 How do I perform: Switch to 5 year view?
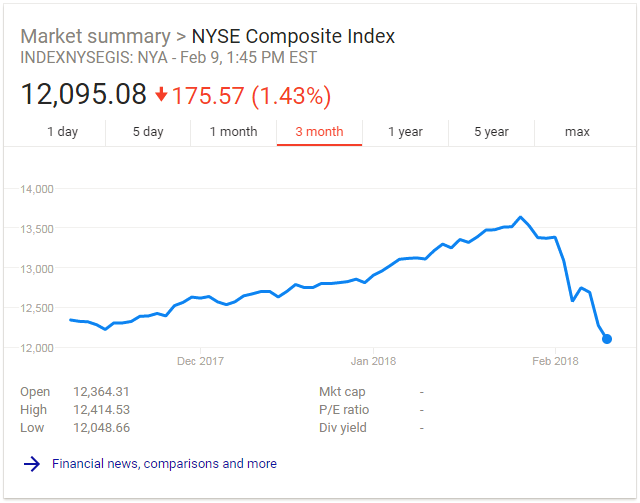coord(491,132)
